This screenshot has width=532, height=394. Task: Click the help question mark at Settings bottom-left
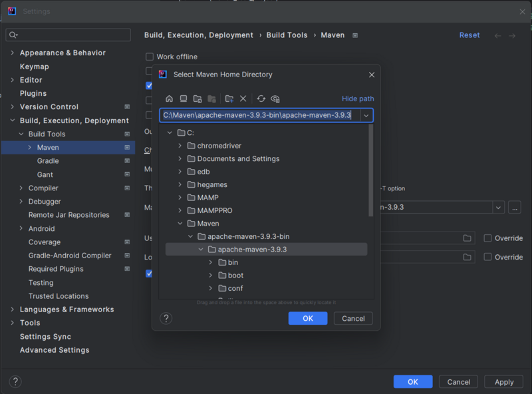15,381
